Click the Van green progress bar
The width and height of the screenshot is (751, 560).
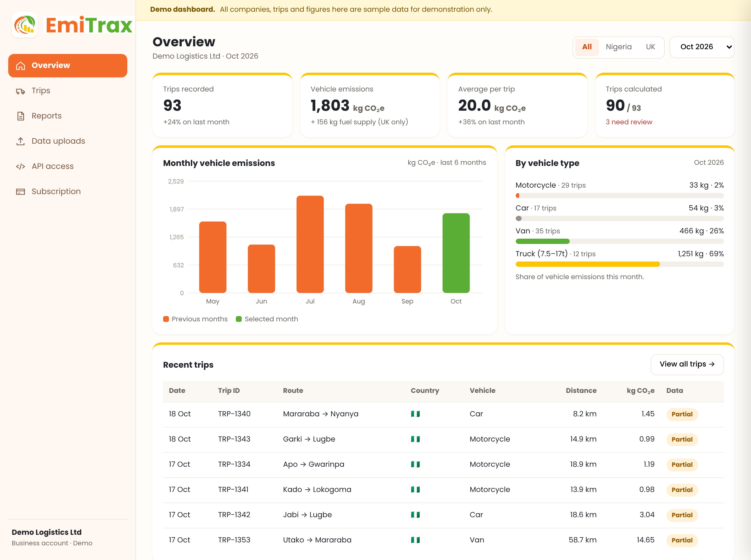click(542, 241)
